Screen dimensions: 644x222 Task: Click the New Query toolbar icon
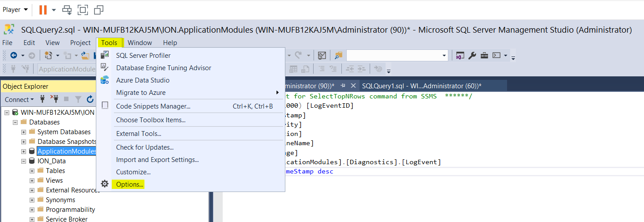click(x=48, y=55)
